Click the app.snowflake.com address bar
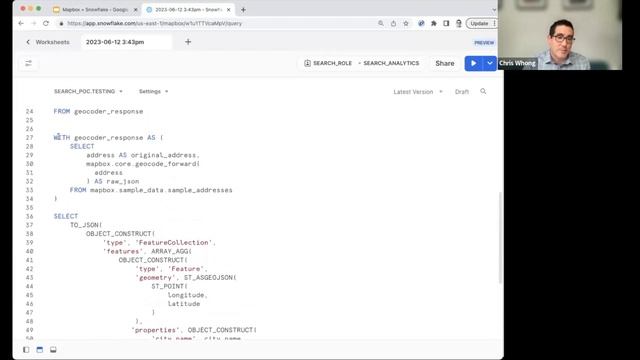Screen dimensions: 640x360 point(155,23)
